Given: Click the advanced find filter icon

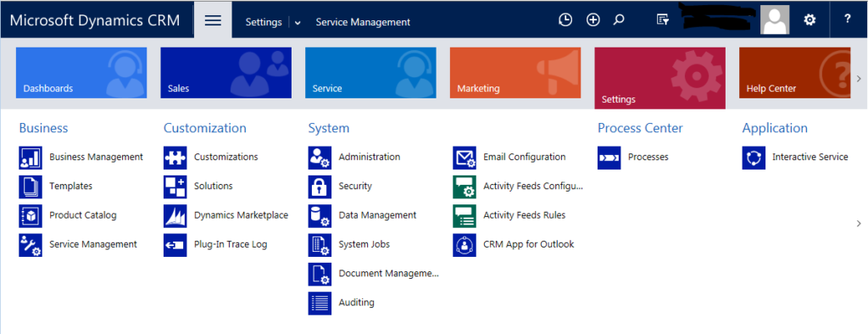Looking at the screenshot, I should [x=663, y=20].
